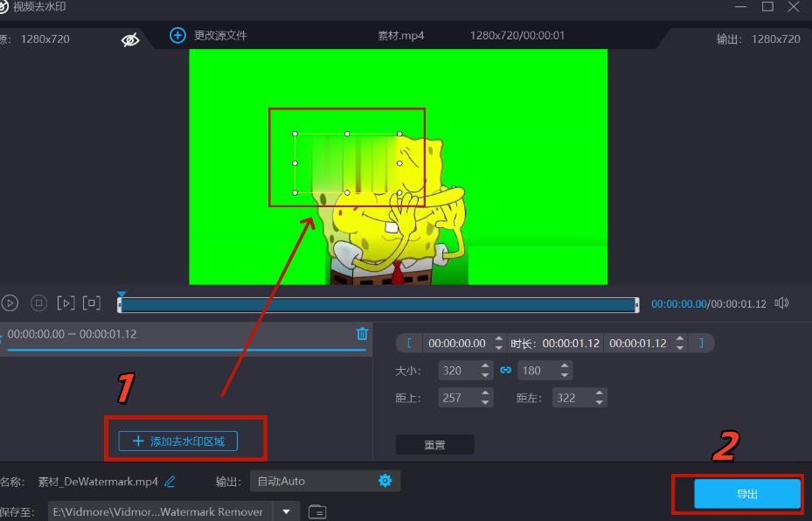Screen dimensions: 812x521
Task: Expand the save path dropdown arrow
Action: 285,511
